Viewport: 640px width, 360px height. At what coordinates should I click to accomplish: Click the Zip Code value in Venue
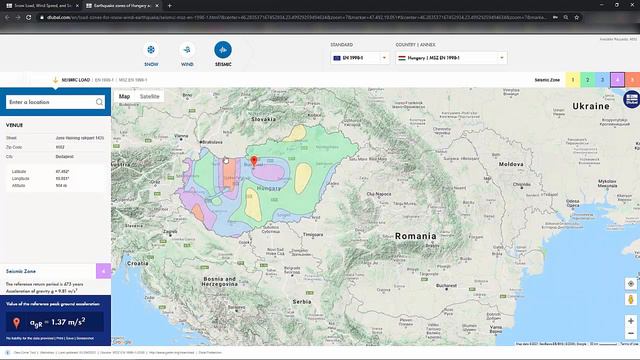tap(60, 147)
